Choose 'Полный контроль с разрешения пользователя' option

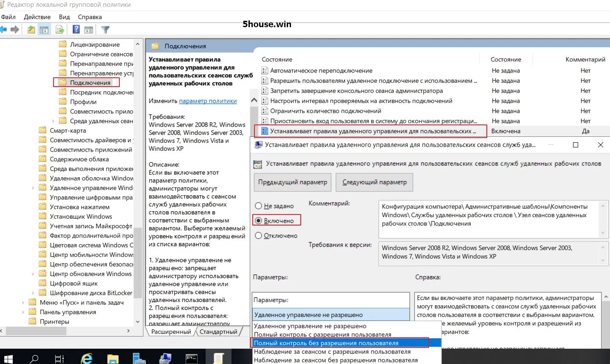click(347, 335)
